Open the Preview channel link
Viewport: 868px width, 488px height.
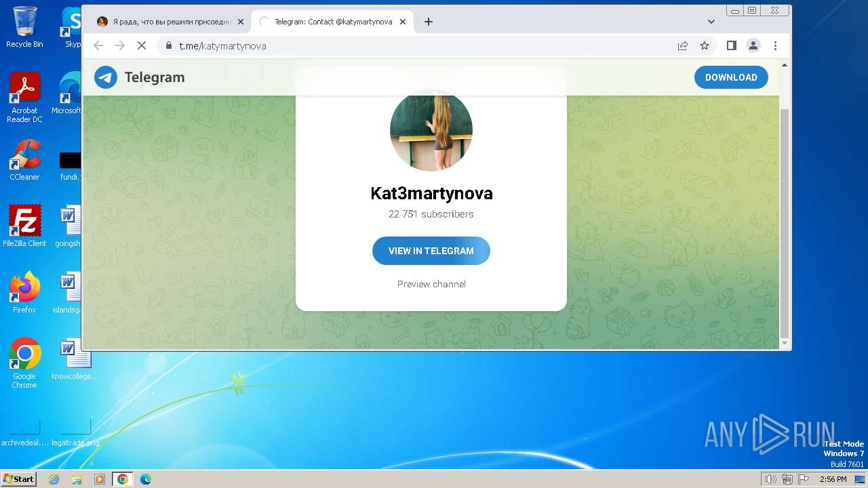(x=431, y=284)
